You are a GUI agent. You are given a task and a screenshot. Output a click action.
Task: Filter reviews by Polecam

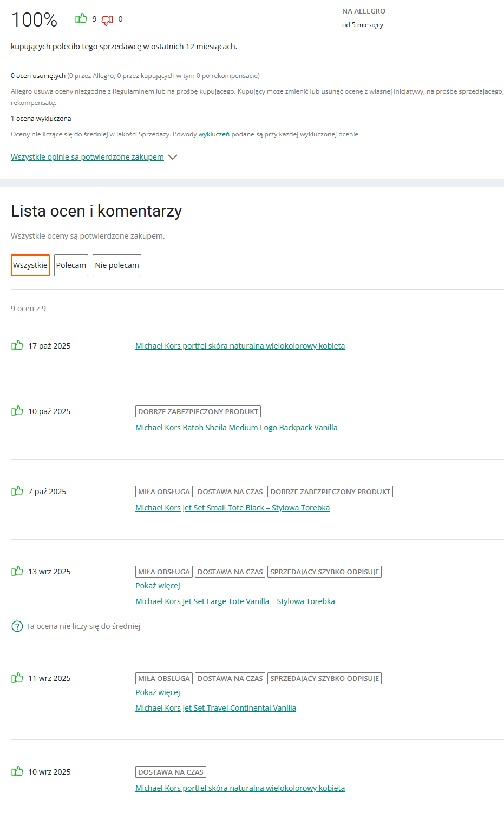(71, 265)
